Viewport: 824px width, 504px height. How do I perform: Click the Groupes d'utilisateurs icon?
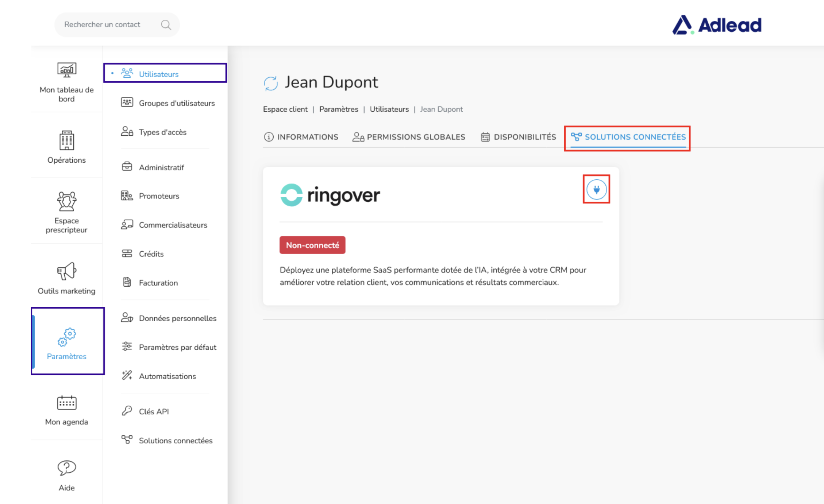coord(127,102)
